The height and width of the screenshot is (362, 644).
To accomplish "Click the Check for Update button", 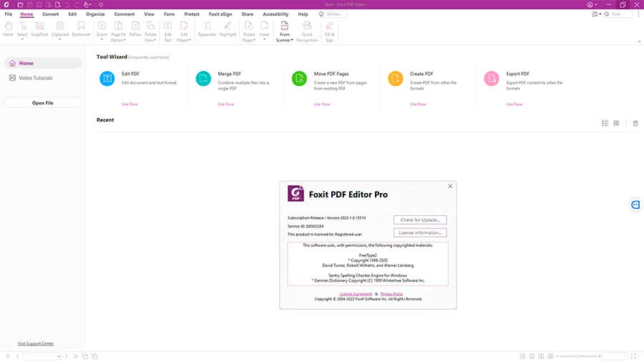I will click(421, 220).
